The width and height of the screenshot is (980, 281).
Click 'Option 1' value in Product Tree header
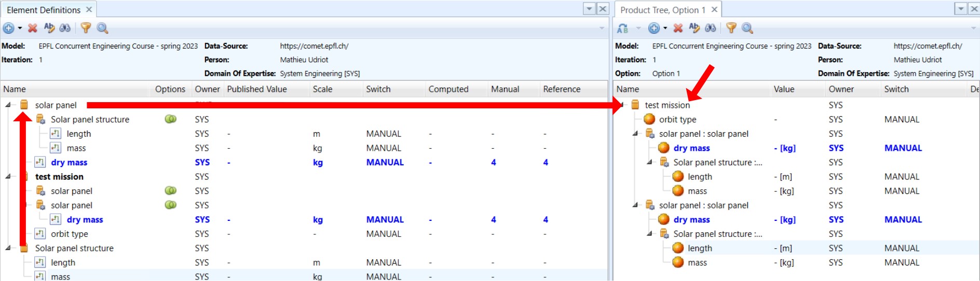(x=666, y=74)
